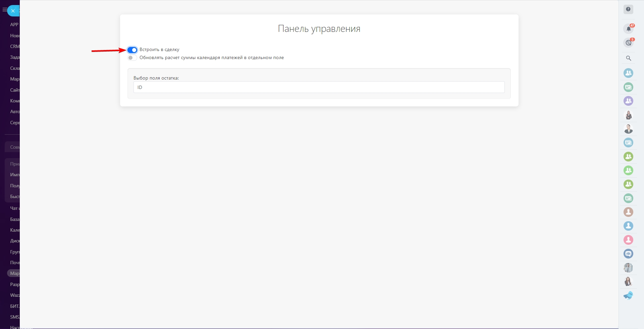The image size is (644, 329).
Task: Select the highlighted "Мар" item in left menu
Action: click(13, 273)
